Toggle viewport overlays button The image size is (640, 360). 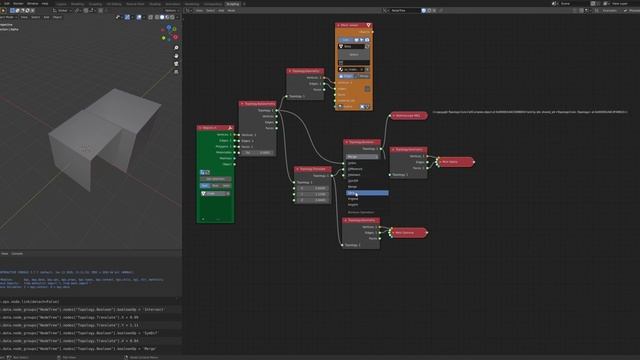click(x=139, y=17)
